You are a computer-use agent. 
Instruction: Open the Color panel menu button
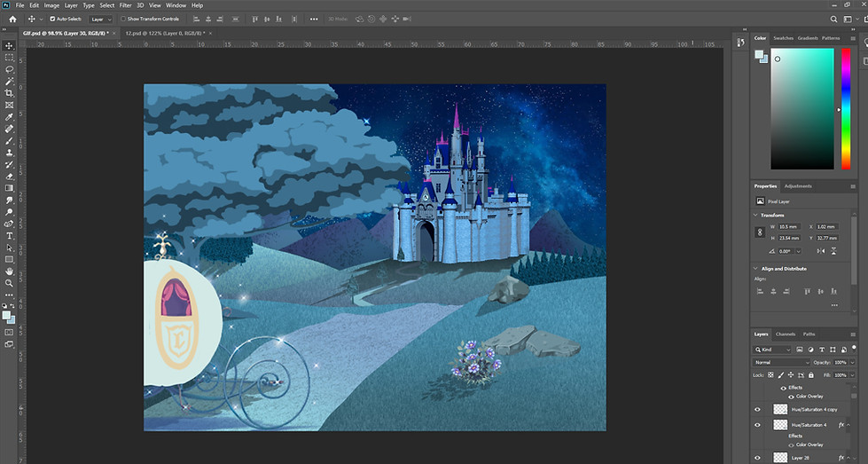(x=853, y=38)
